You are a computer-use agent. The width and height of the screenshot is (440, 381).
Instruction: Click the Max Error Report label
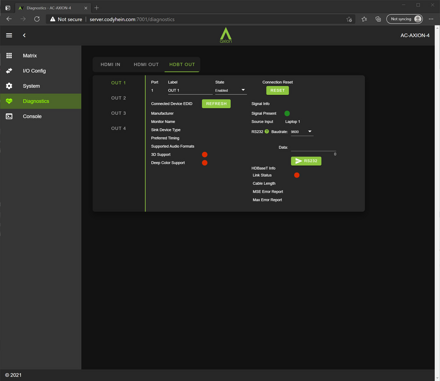point(267,200)
